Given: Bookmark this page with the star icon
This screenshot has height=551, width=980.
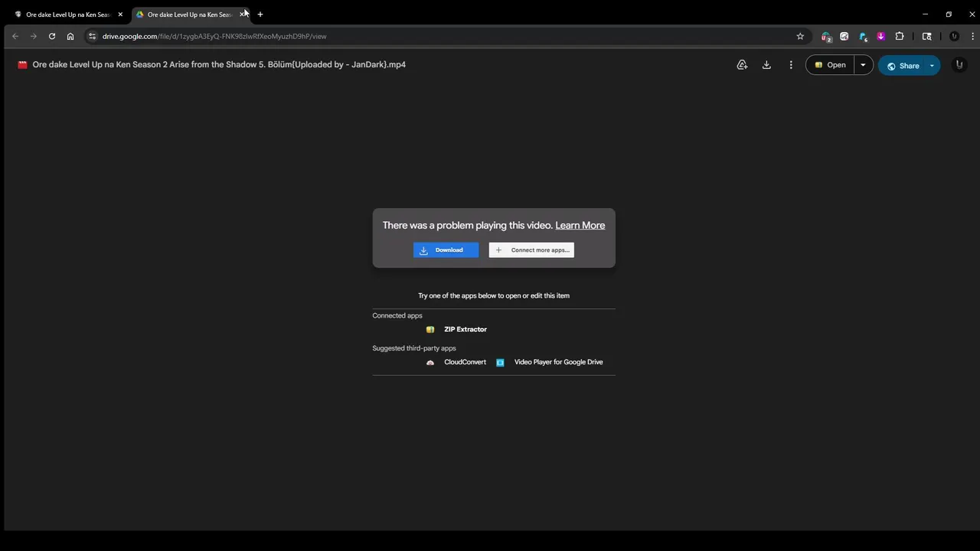Looking at the screenshot, I should 800,36.
